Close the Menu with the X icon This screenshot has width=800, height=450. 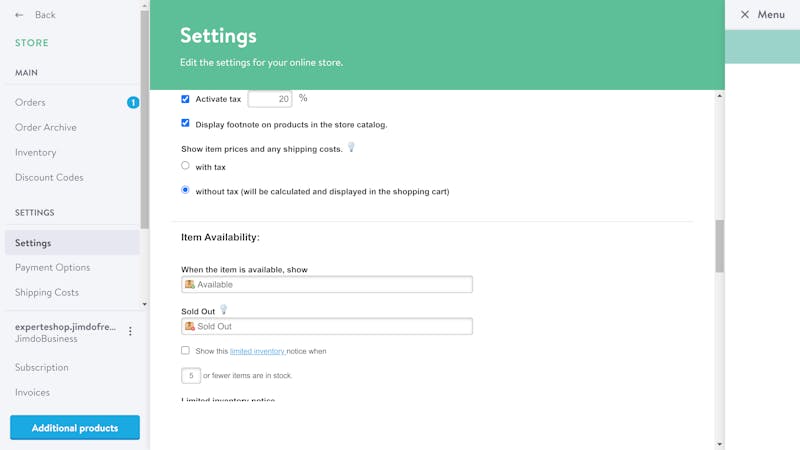[744, 15]
